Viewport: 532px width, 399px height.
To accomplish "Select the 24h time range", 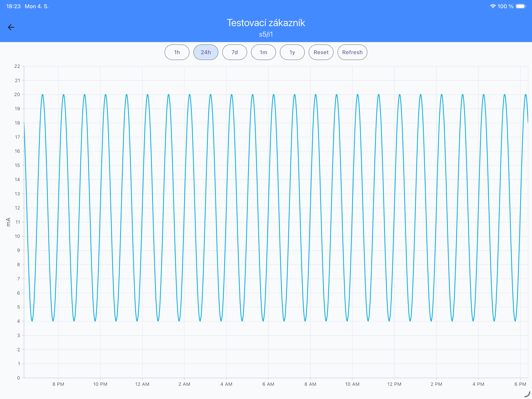I will pos(206,52).
